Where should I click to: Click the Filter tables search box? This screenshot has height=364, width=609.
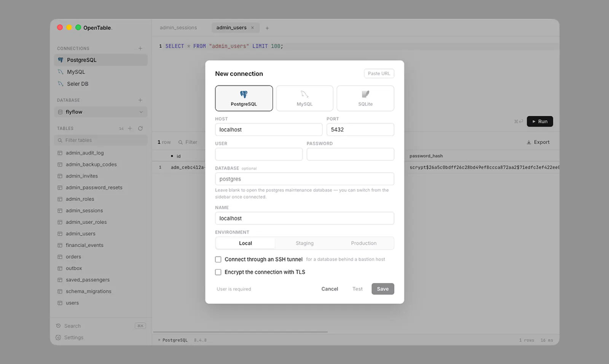pyautogui.click(x=101, y=140)
